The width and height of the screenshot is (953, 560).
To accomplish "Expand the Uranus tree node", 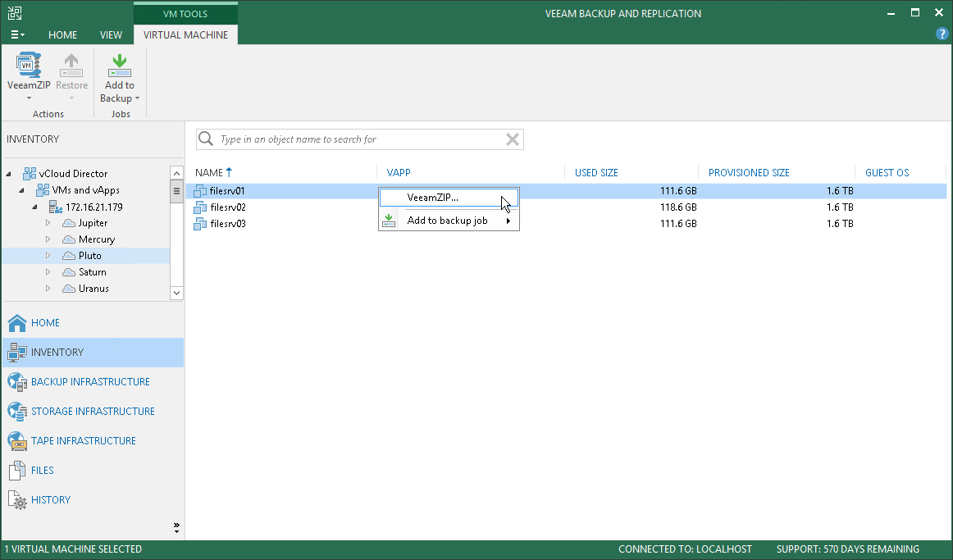I will (x=48, y=289).
